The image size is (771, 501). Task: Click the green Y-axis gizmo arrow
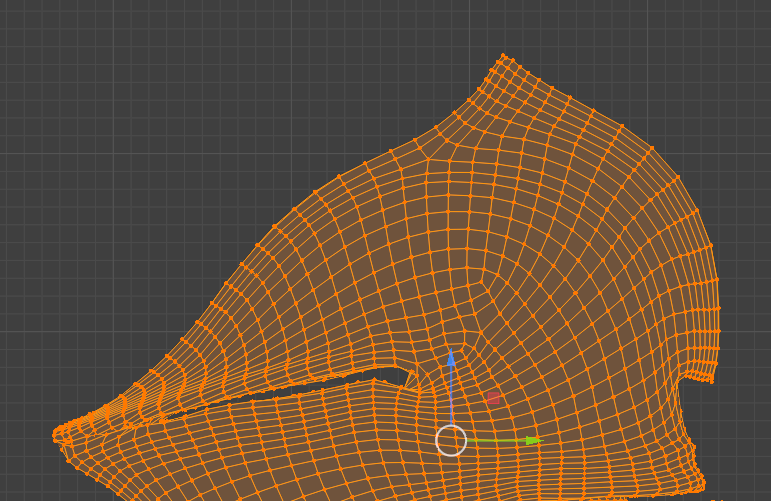(533, 441)
